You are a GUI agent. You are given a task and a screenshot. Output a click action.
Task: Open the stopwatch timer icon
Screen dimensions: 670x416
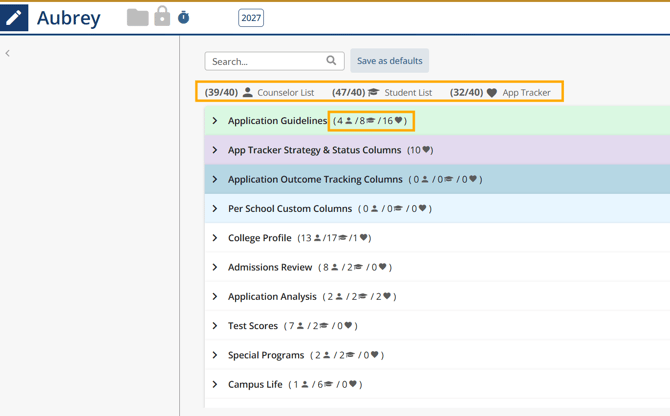pyautogui.click(x=184, y=18)
